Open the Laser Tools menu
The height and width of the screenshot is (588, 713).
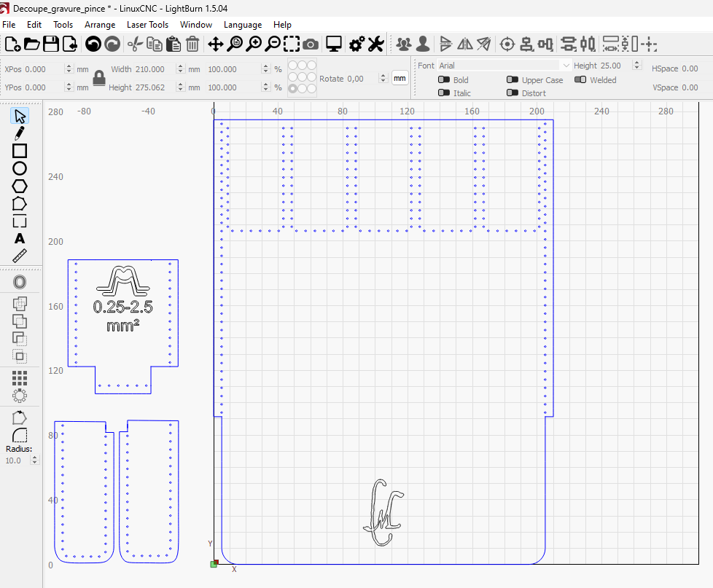pyautogui.click(x=147, y=25)
